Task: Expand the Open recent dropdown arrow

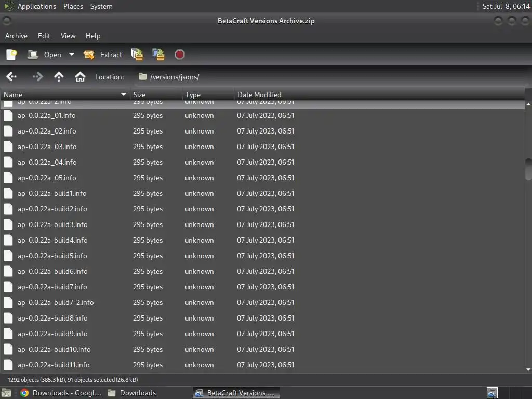Action: click(x=72, y=54)
